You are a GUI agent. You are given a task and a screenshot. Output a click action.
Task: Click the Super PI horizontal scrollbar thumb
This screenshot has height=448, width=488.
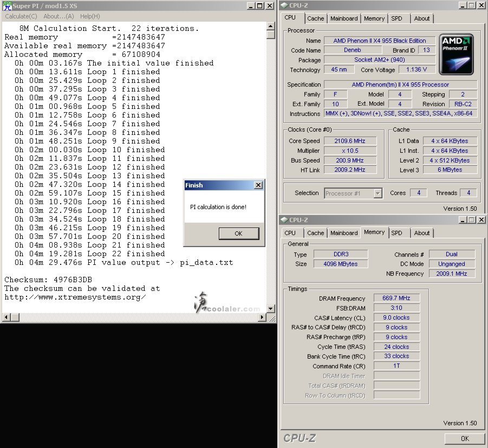[15, 317]
